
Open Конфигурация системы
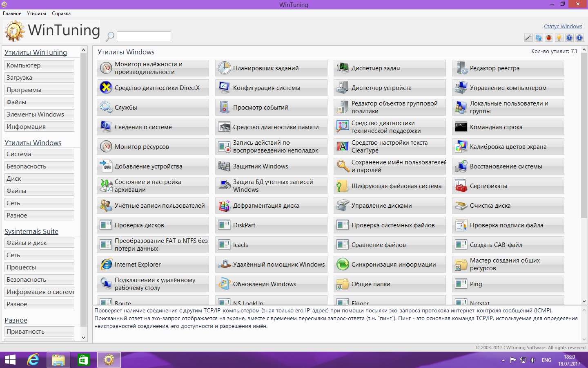(271, 88)
